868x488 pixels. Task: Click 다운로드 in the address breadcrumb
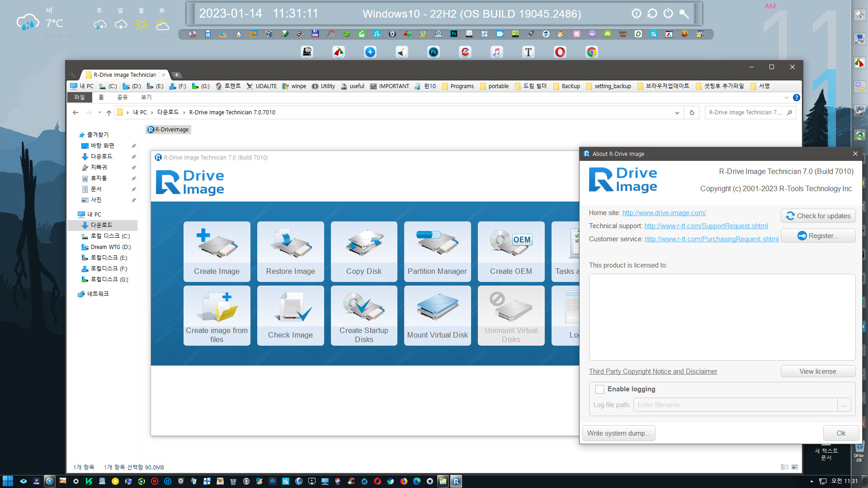coord(168,113)
